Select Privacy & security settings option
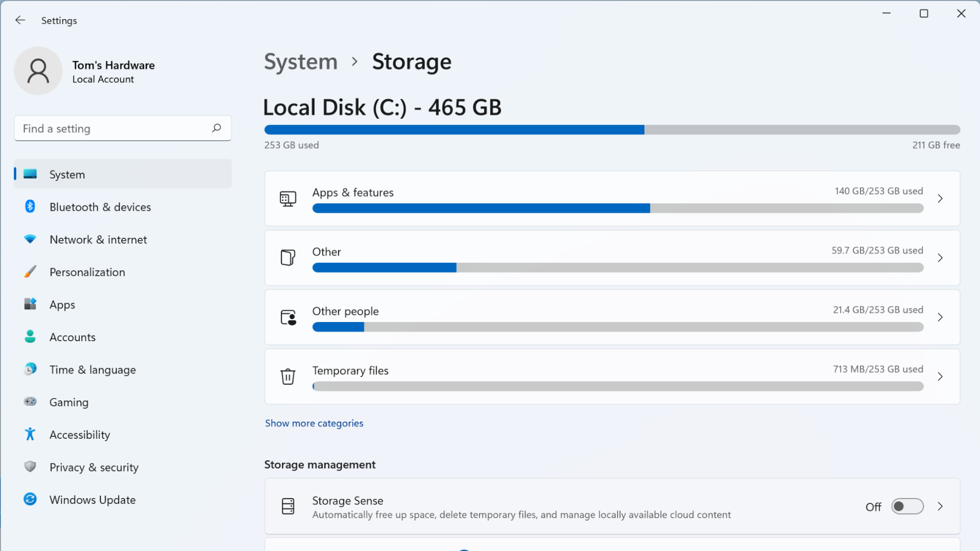 [94, 467]
